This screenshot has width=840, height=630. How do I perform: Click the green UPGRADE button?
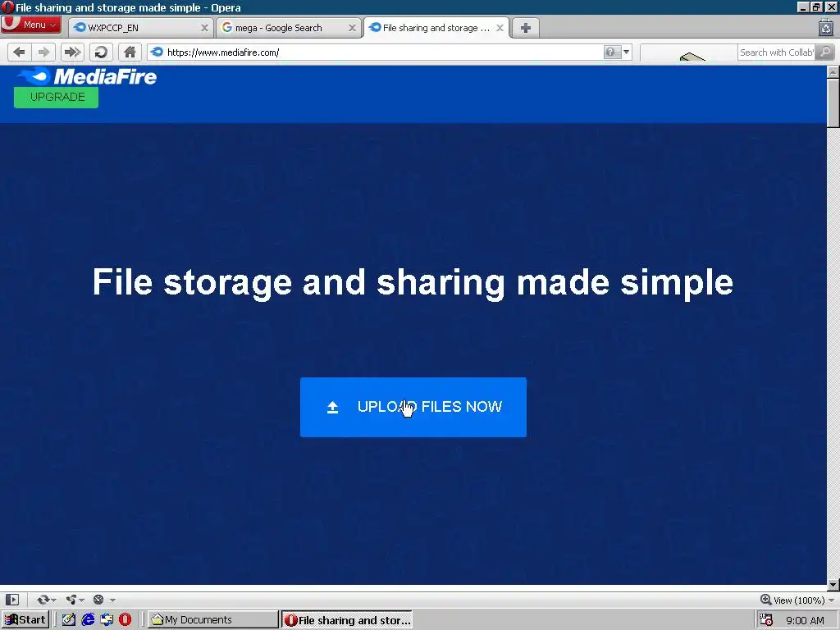pyautogui.click(x=57, y=98)
